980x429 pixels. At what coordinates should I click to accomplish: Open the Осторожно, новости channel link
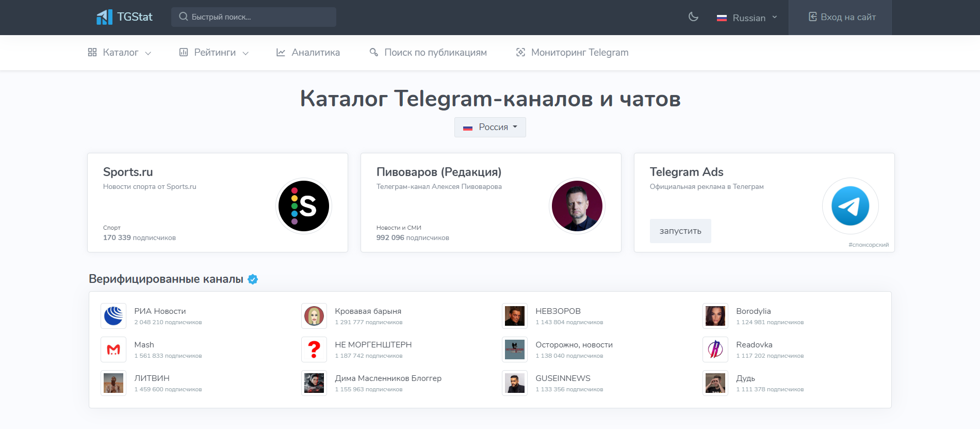tap(574, 345)
